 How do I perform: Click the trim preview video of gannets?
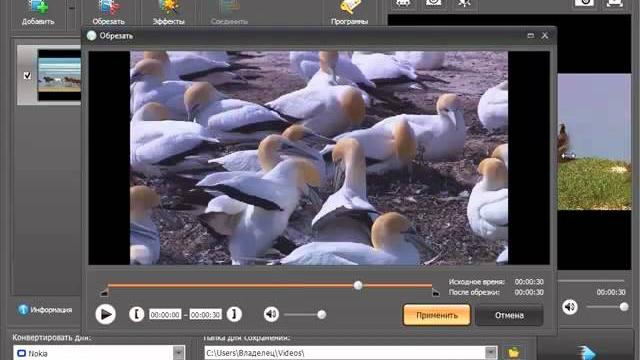319,158
